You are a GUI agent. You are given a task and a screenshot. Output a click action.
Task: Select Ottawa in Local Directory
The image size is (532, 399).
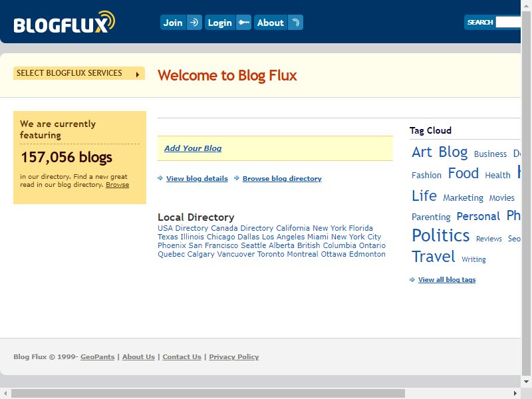pyautogui.click(x=334, y=254)
